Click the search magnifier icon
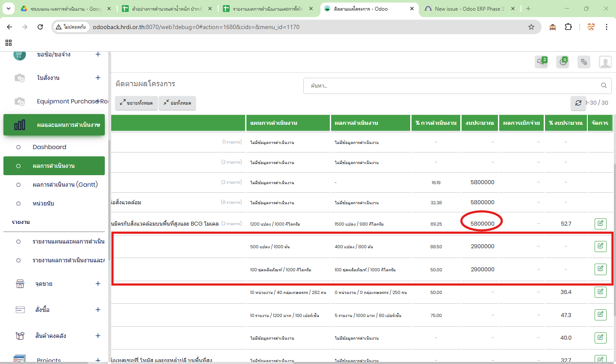Image resolution: width=616 pixels, height=364 pixels. (x=604, y=85)
